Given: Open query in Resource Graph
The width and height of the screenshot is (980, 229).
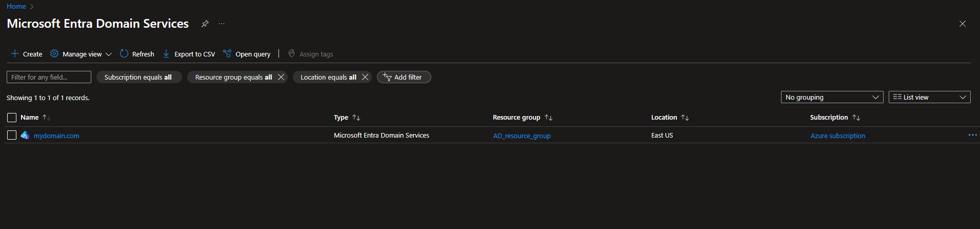Looking at the screenshot, I should click(247, 54).
